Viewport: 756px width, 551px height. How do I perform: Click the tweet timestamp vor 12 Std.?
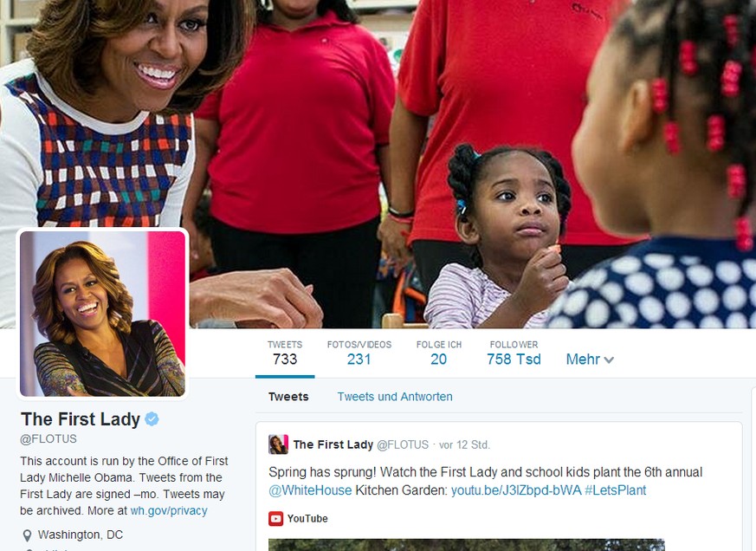coord(464,444)
